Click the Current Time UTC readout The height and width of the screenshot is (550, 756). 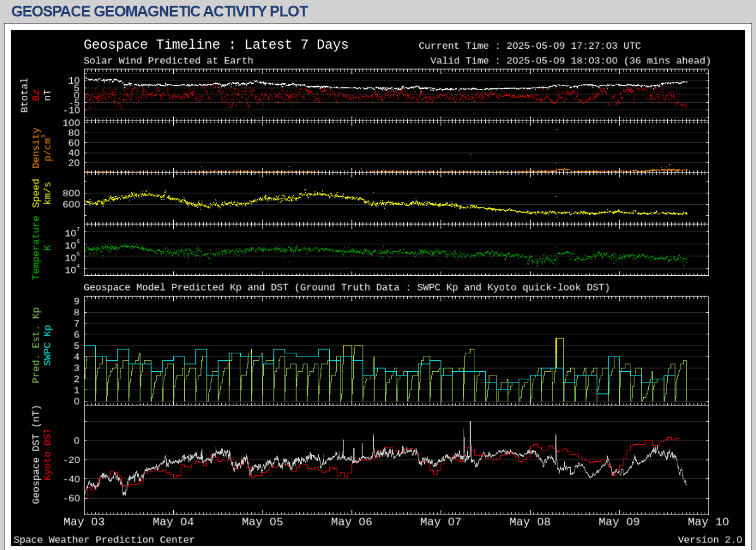[x=530, y=46]
